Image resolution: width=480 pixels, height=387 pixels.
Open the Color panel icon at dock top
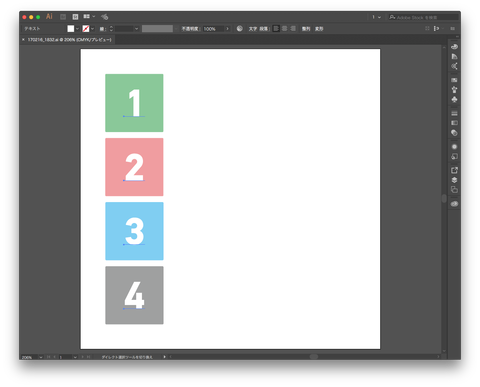[454, 47]
